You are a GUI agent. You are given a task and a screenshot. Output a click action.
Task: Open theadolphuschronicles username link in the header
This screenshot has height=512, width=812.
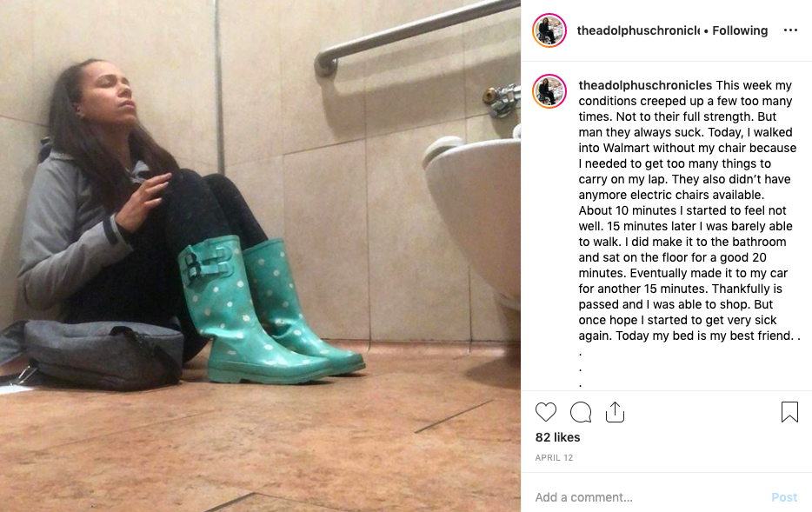(x=638, y=30)
